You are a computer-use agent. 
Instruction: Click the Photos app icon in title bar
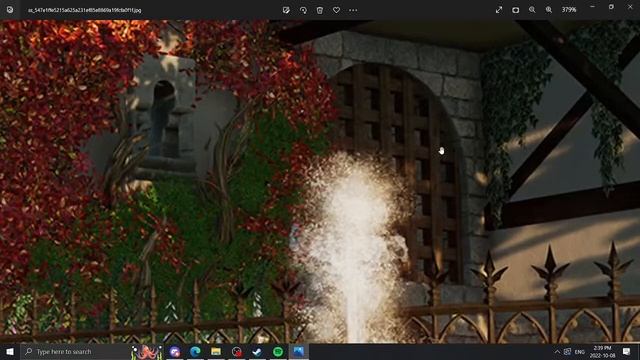pos(10,10)
